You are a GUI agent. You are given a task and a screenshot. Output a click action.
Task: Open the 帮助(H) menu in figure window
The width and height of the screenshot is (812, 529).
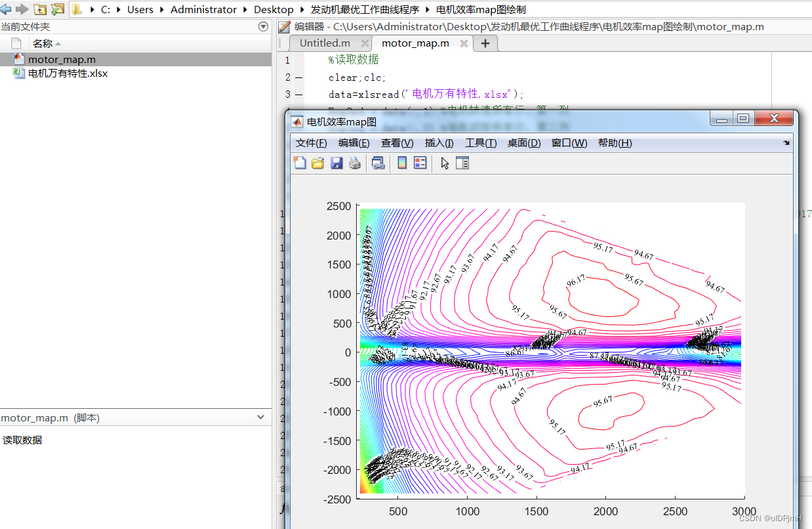(x=615, y=143)
